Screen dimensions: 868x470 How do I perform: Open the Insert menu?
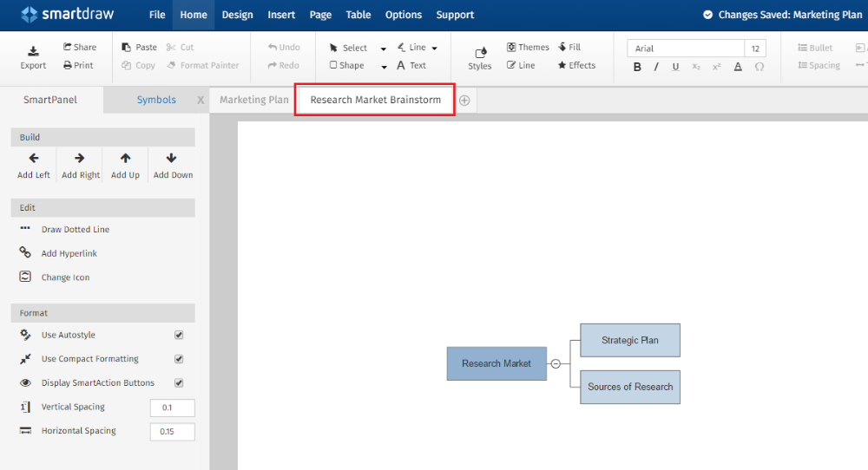click(281, 15)
